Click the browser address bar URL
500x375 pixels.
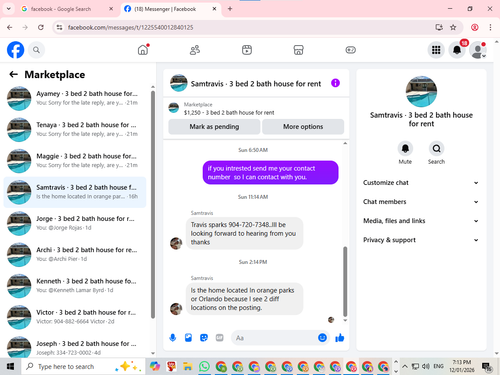130,27
